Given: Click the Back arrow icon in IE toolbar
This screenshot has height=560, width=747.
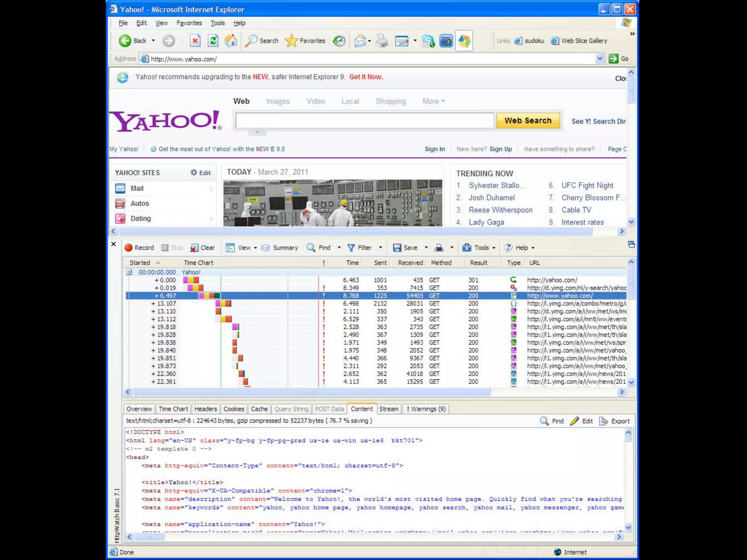Looking at the screenshot, I should [x=125, y=41].
